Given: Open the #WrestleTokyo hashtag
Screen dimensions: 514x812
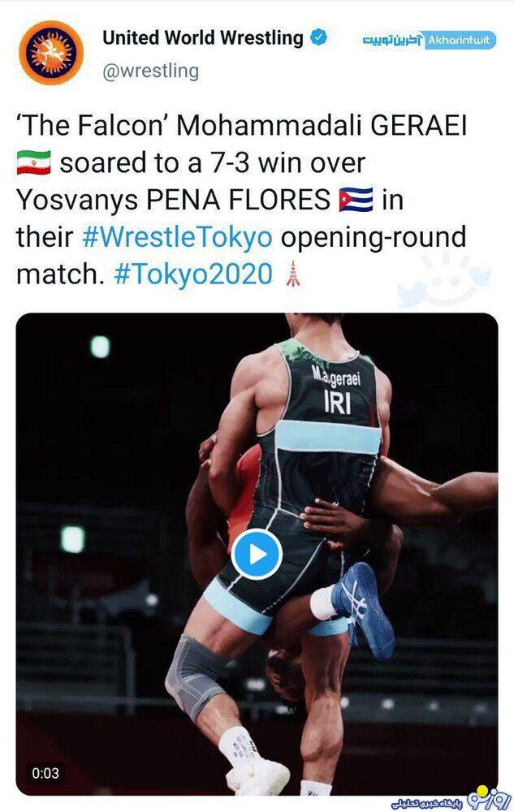Looking at the screenshot, I should tap(177, 237).
